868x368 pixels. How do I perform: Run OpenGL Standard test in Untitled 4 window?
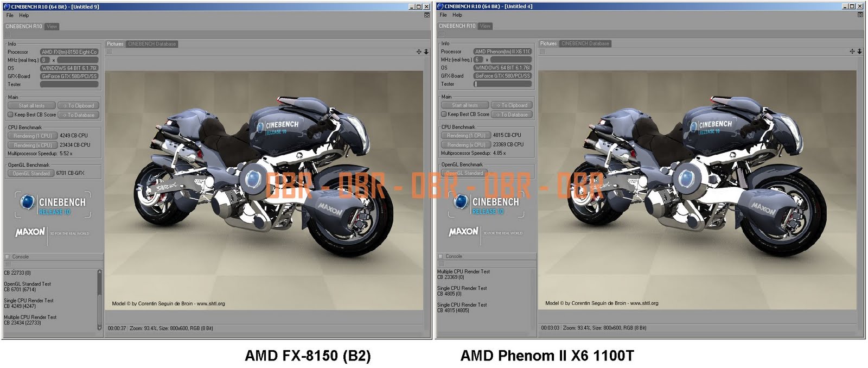(464, 173)
